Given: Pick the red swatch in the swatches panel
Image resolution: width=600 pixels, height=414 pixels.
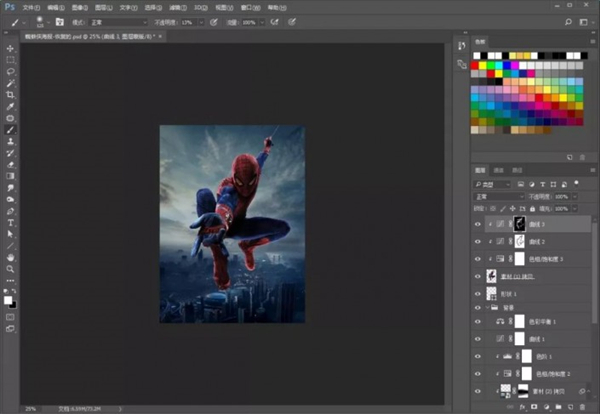Looking at the screenshot, I should point(477,66).
